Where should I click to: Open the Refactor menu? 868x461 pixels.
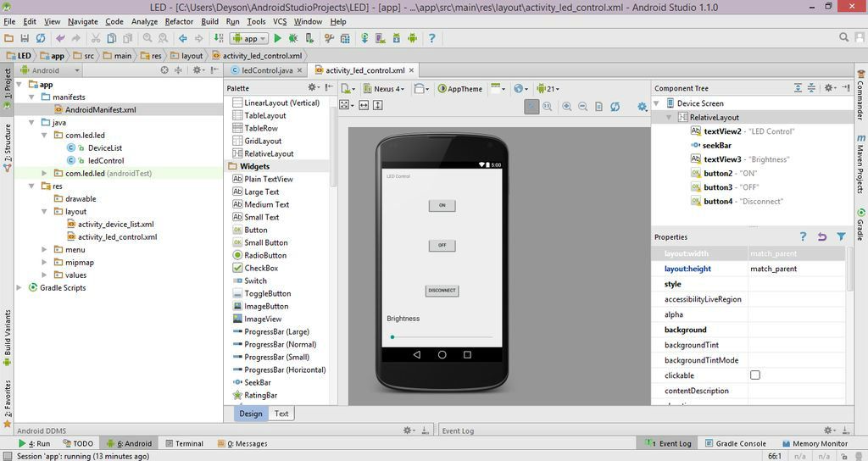[179, 21]
